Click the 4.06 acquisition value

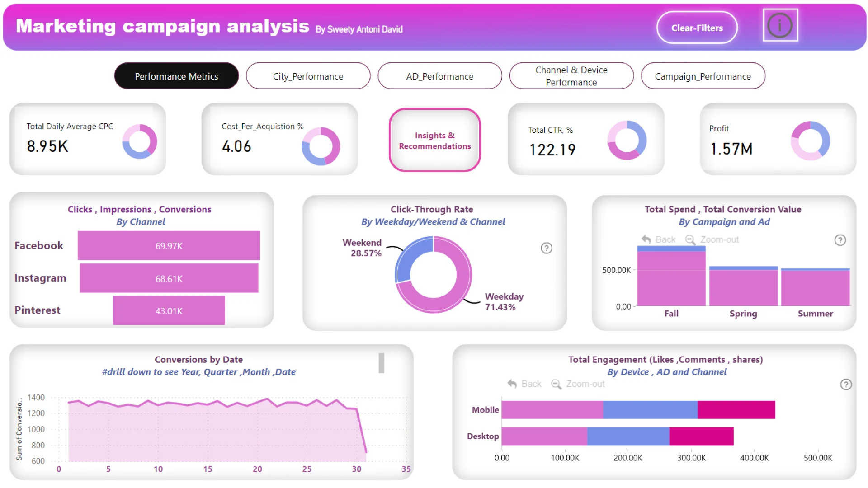pos(236,146)
